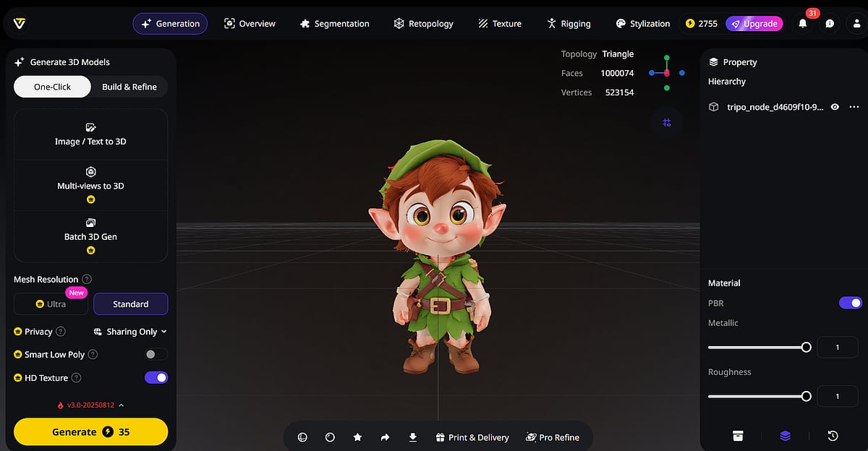This screenshot has width=868, height=451.
Task: Favorite the model with the star icon
Action: coord(357,437)
